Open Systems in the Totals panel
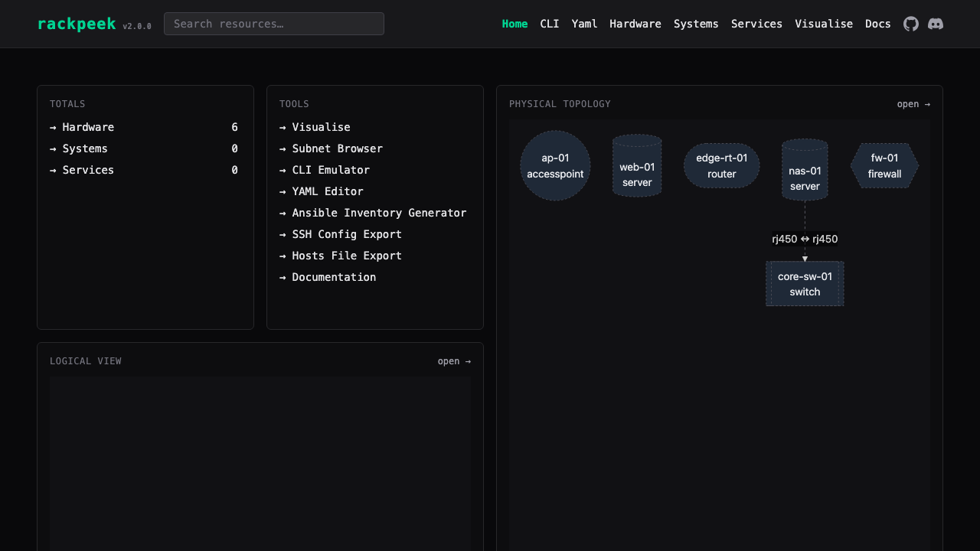This screenshot has width=980, height=551. coord(79,148)
